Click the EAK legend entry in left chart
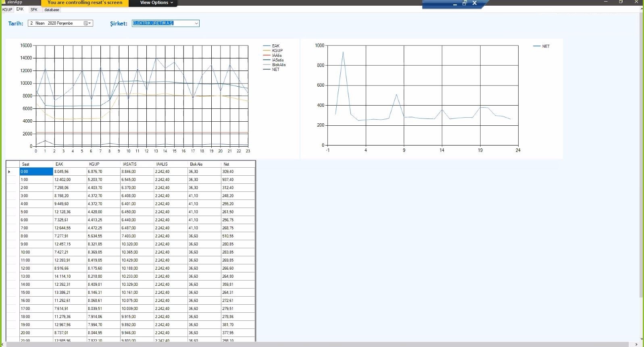Screen dimensions: 644x347 275,46
